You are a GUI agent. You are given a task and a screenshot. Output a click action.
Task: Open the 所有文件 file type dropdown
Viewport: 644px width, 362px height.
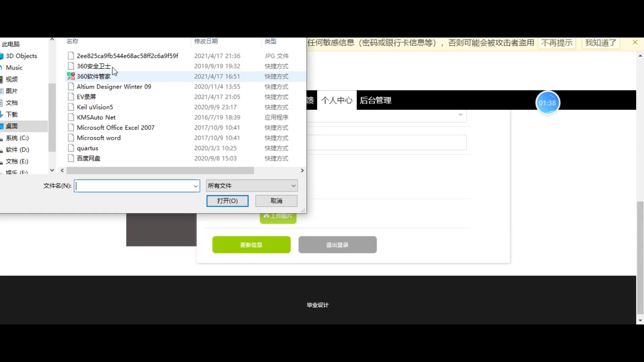point(252,186)
